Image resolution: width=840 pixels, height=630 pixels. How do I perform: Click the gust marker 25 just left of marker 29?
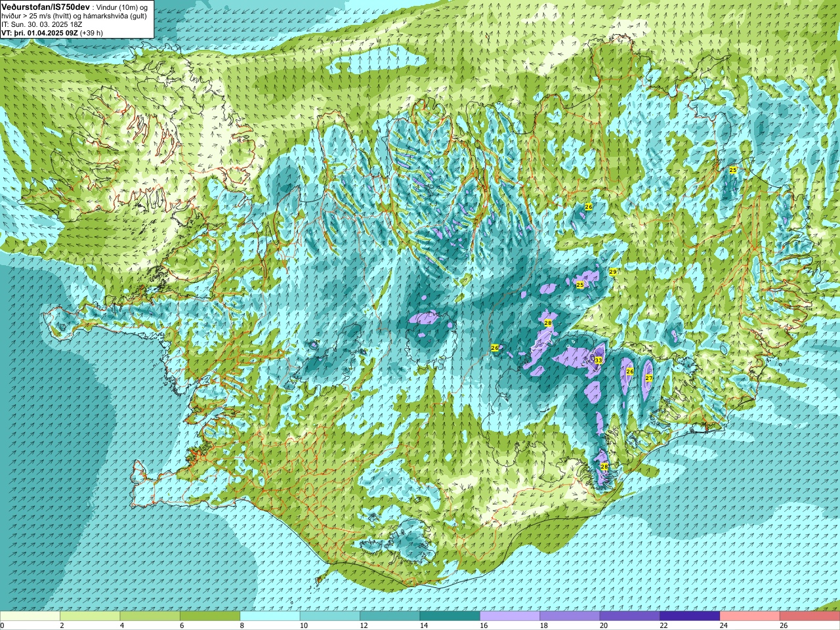579,285
